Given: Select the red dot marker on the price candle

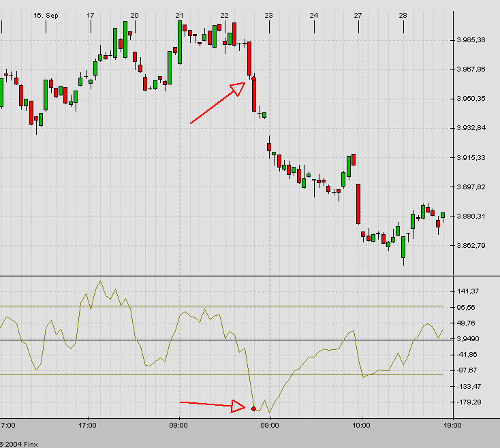Looking at the screenshot, I should 254,79.
